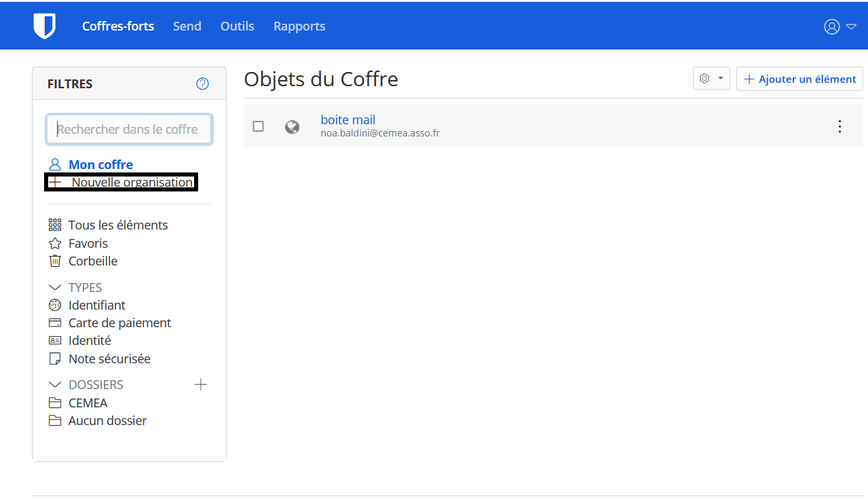Show Tous les éléments
The image size is (868, 499).
(118, 225)
